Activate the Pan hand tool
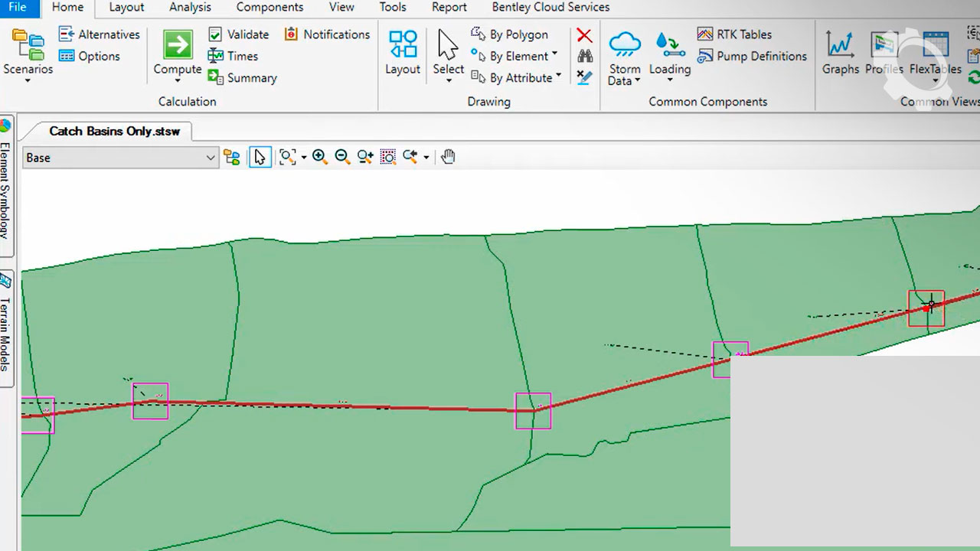980x551 pixels. point(448,157)
